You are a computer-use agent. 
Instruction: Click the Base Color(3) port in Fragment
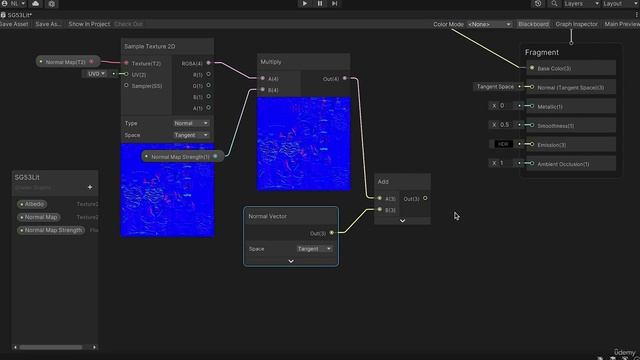[x=532, y=68]
